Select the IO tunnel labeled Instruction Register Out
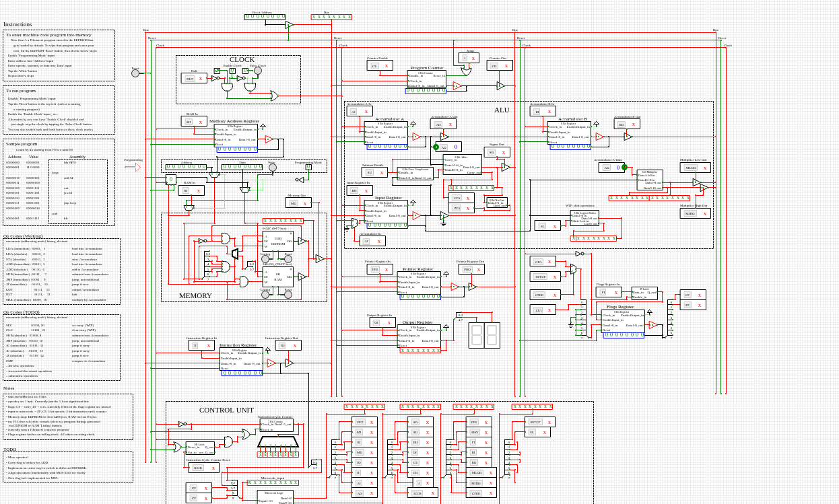 [288, 345]
